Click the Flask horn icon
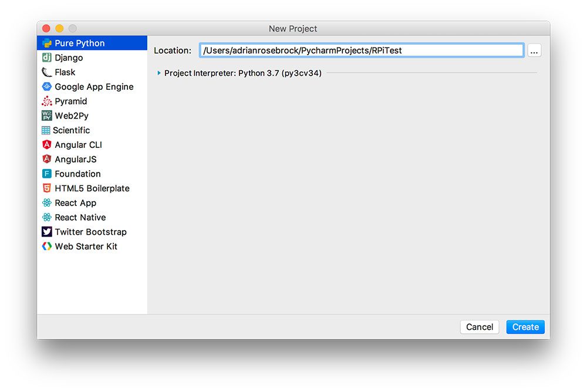Screen dimensions: 587x392 (47, 72)
